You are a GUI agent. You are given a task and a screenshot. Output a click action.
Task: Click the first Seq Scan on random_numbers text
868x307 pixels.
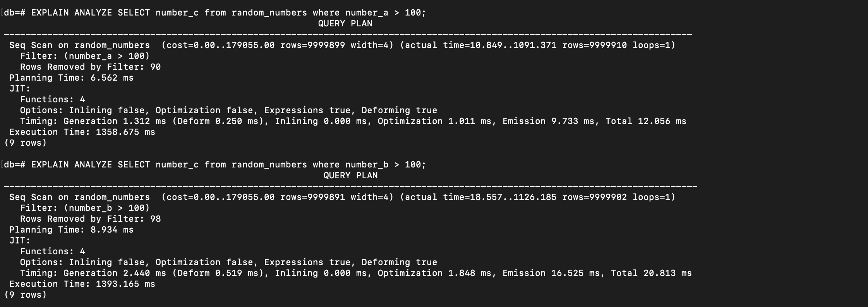pos(79,45)
